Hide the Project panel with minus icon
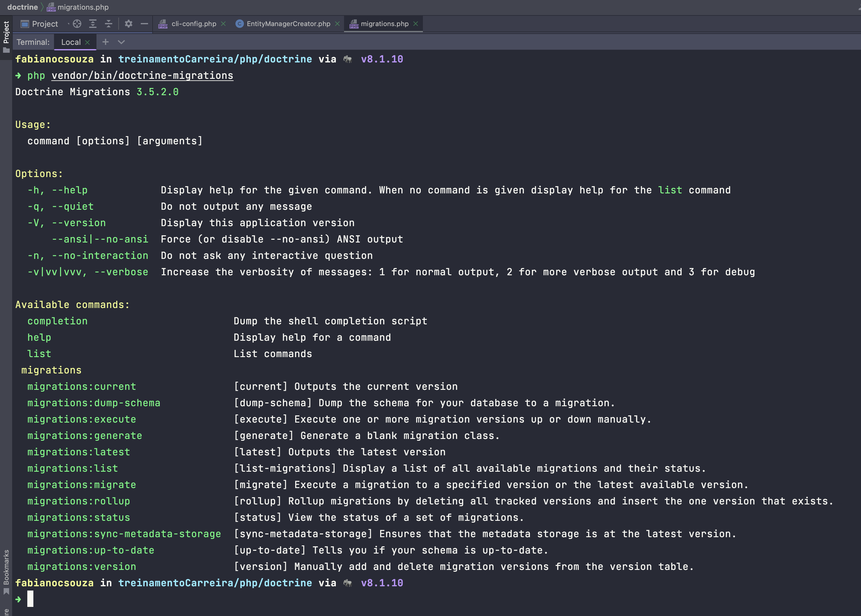 click(x=144, y=24)
